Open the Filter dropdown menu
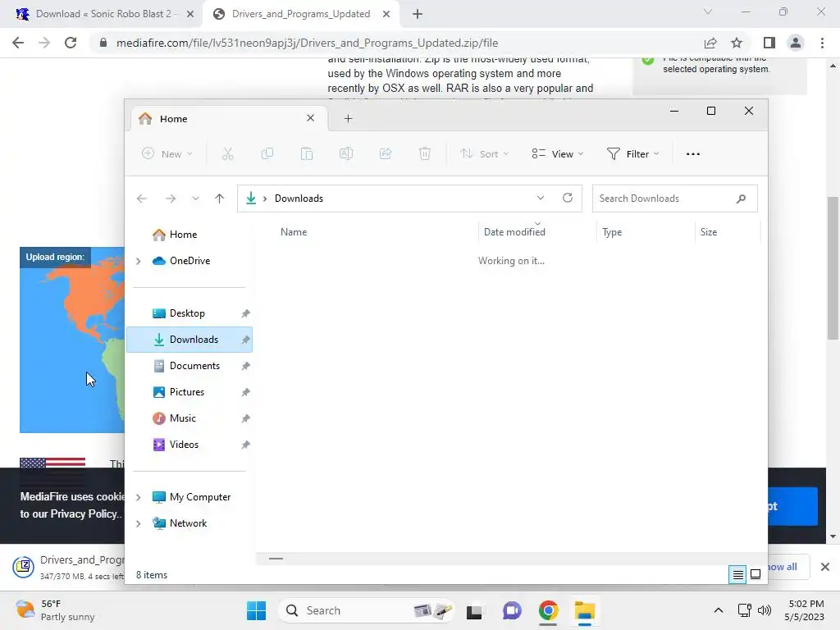 (x=632, y=154)
